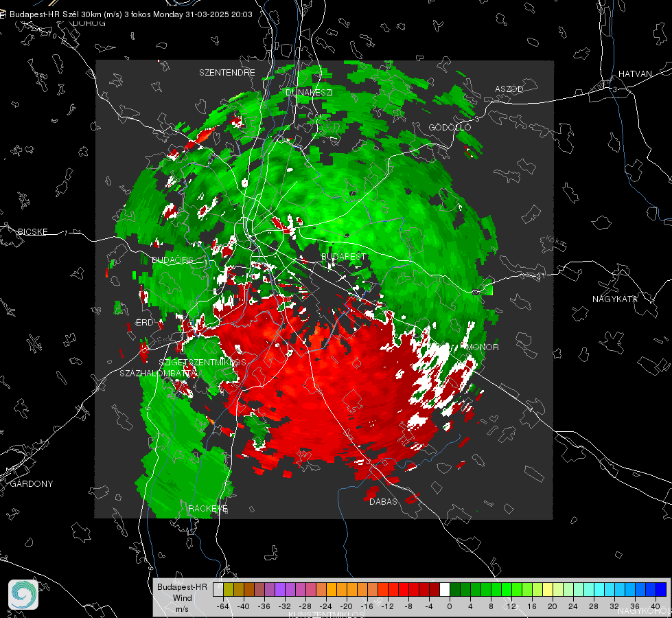
Task: Click the Budapest-HR legend title
Action: tap(182, 587)
